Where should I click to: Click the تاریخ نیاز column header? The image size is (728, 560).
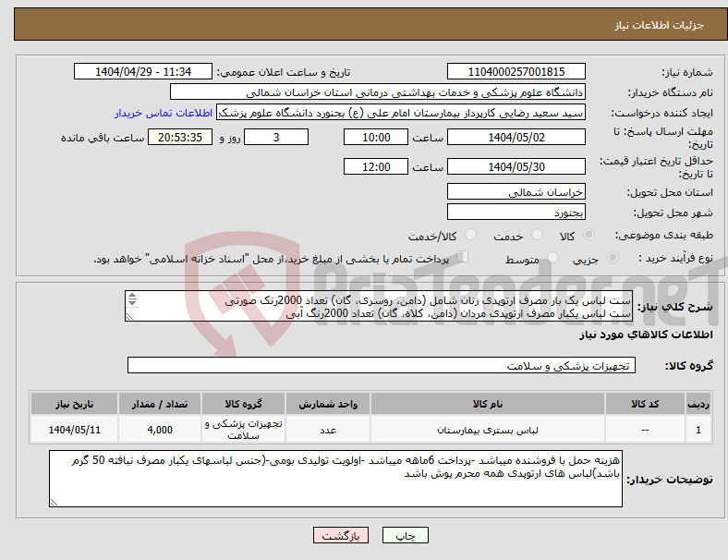(x=74, y=404)
